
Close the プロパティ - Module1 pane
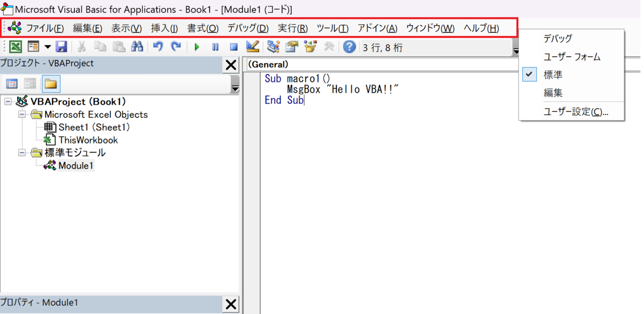click(x=231, y=304)
